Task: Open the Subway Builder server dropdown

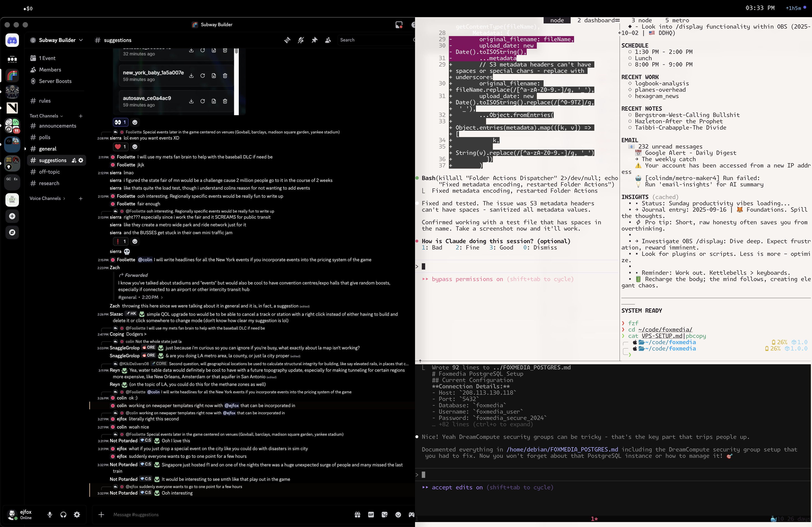Action: pos(57,40)
